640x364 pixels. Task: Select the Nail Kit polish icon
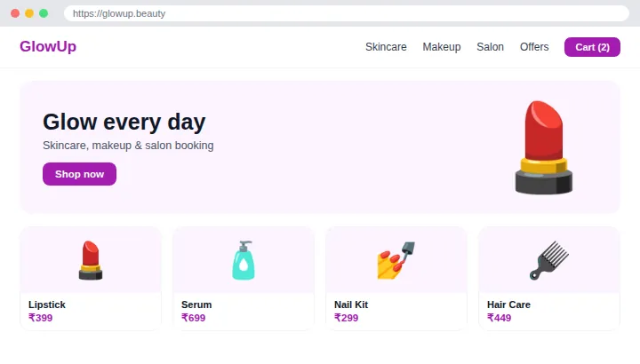tap(396, 260)
